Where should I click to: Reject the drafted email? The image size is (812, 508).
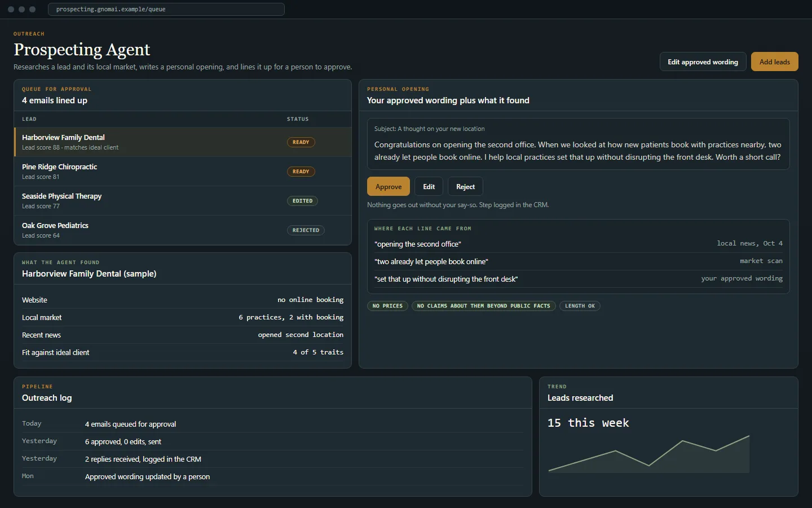[465, 186]
